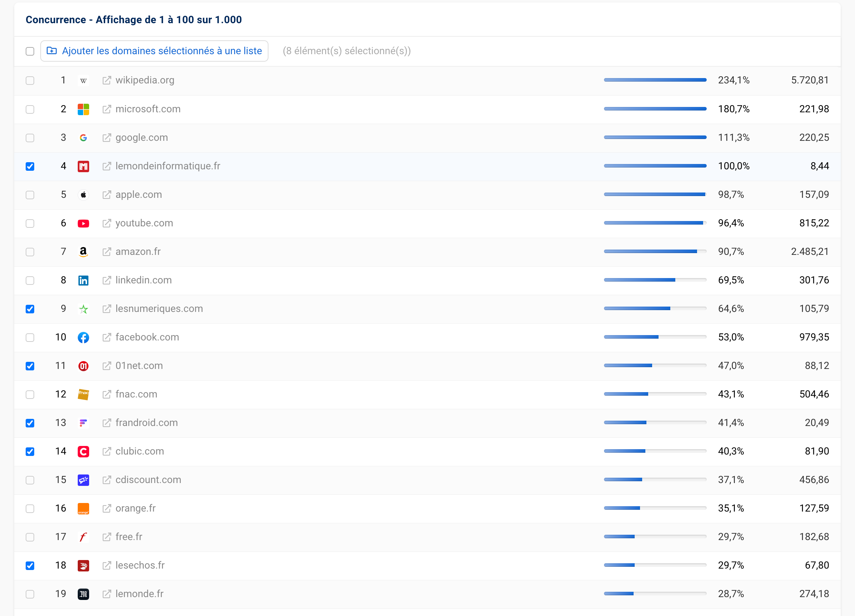Open external link icon for lemondeinformatique.fr
This screenshot has width=855, height=616.
107,166
